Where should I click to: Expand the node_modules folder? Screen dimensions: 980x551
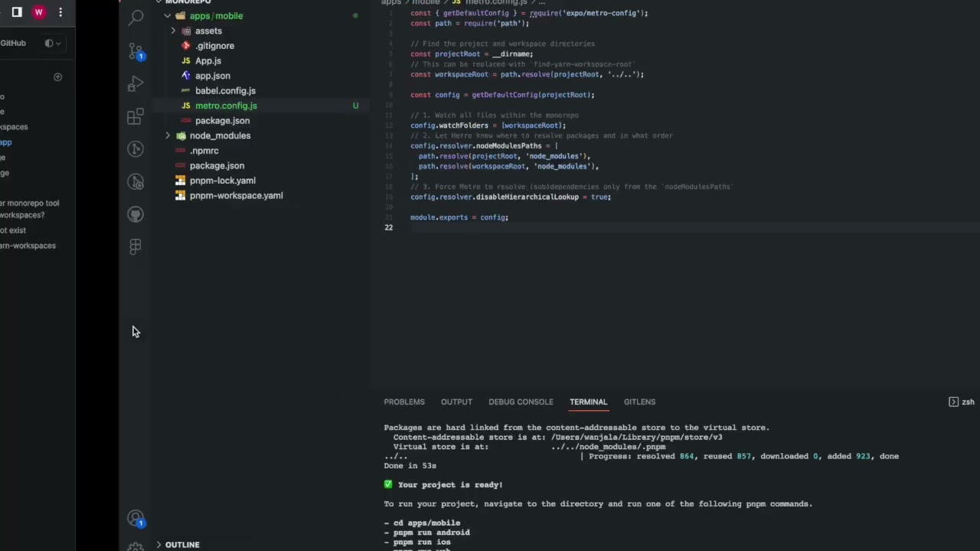click(x=168, y=135)
